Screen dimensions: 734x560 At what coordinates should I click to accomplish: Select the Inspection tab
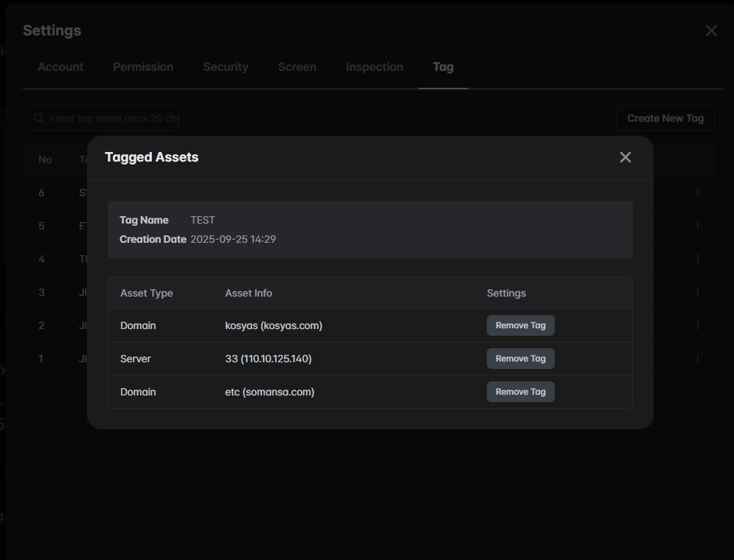[x=374, y=67]
